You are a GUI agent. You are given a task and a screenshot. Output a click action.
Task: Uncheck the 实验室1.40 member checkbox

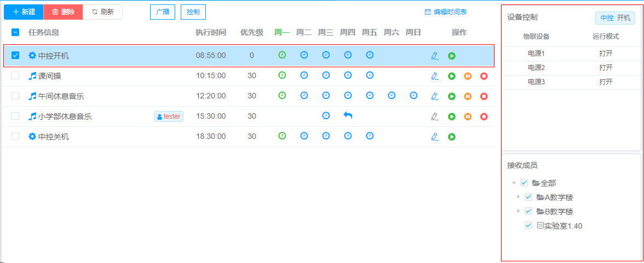528,225
